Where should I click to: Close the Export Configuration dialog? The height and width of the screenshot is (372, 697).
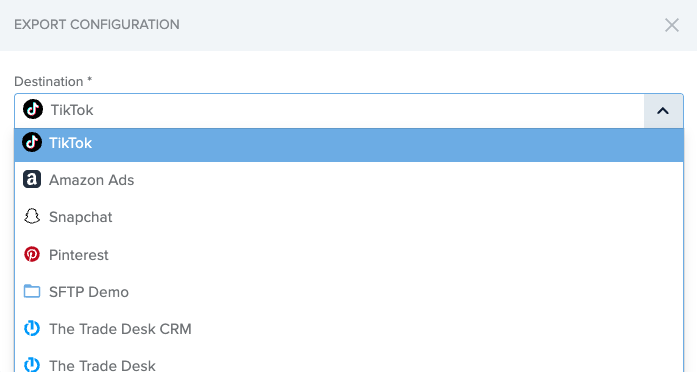coord(672,25)
